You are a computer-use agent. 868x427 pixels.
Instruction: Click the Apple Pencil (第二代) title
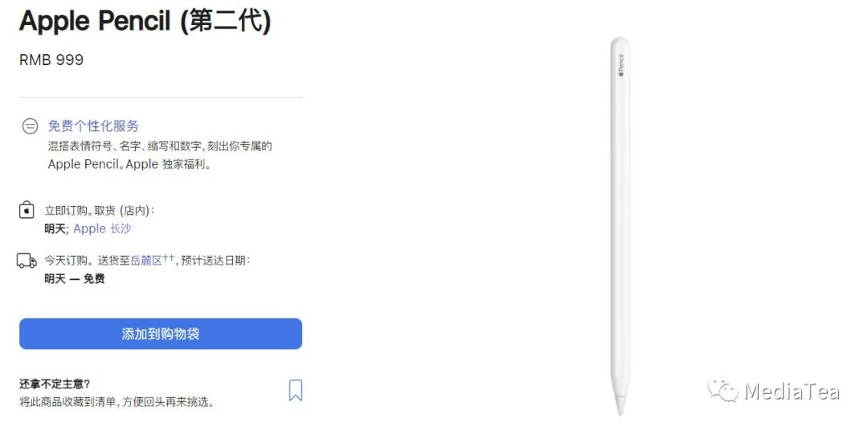coord(145,20)
